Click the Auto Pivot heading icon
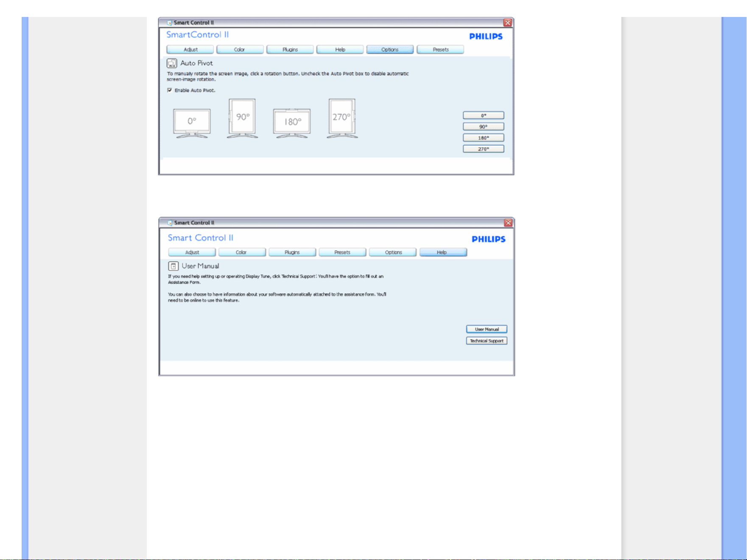This screenshot has height=560, width=747. (x=172, y=63)
